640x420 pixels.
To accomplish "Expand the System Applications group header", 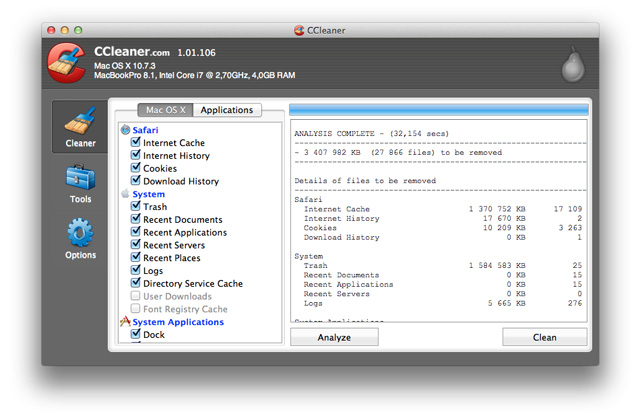I will click(x=178, y=322).
